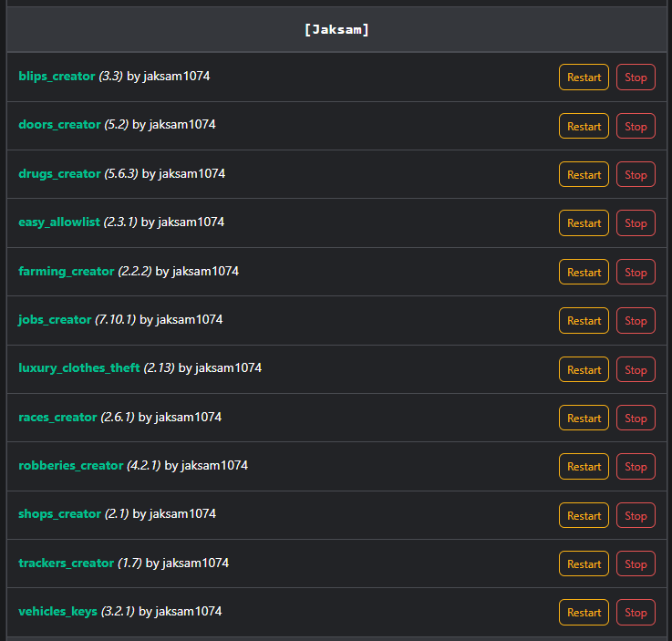Open the luxury_clothes_theft resource link

[79, 368]
